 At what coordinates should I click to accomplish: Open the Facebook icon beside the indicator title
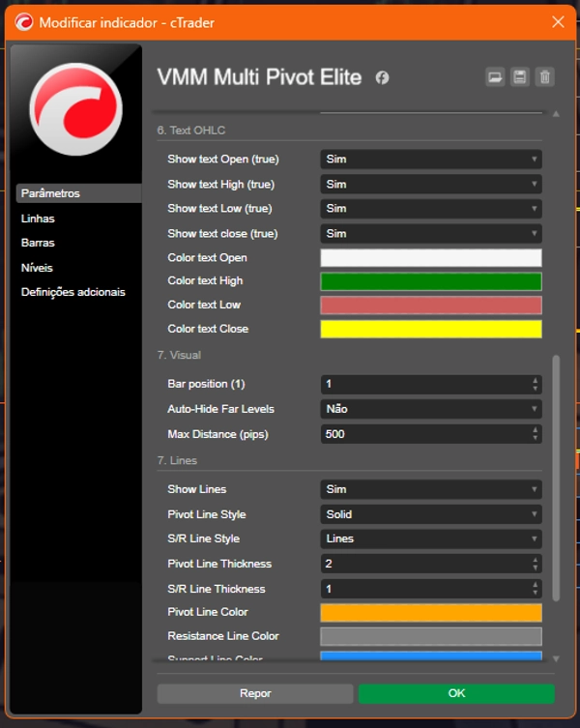tap(382, 77)
